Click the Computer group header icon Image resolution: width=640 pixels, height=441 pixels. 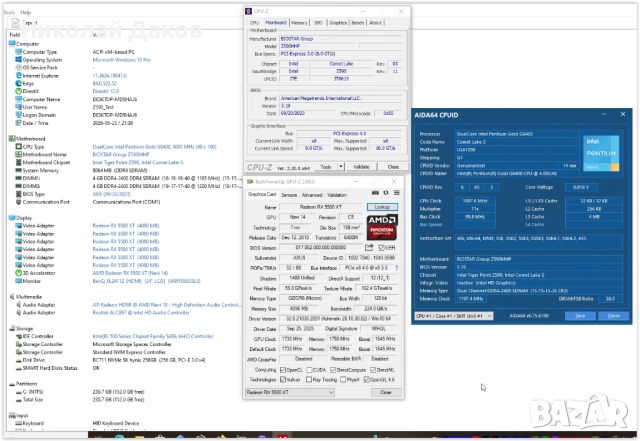[12, 44]
